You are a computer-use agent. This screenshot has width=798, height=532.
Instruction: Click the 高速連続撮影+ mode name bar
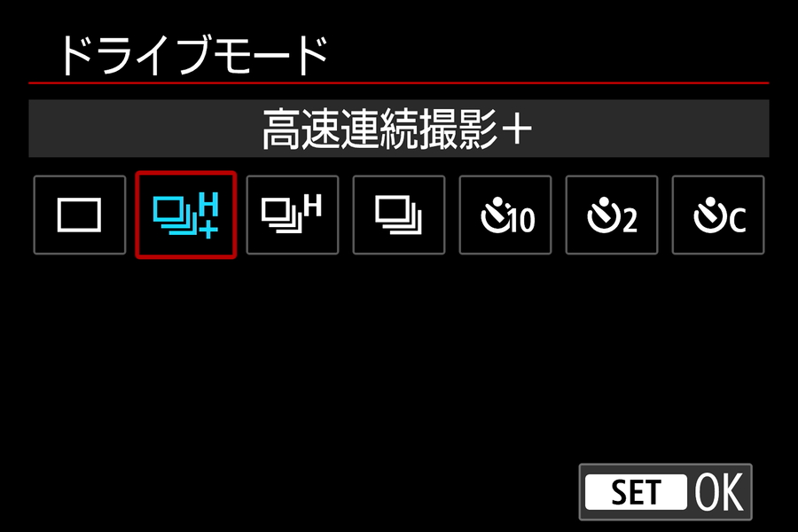tap(398, 129)
